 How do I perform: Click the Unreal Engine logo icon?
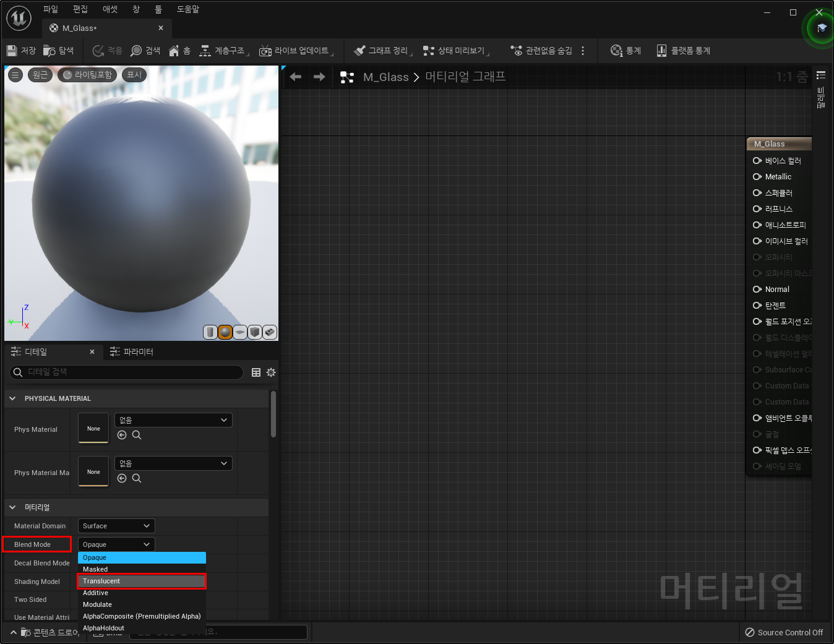[19, 18]
